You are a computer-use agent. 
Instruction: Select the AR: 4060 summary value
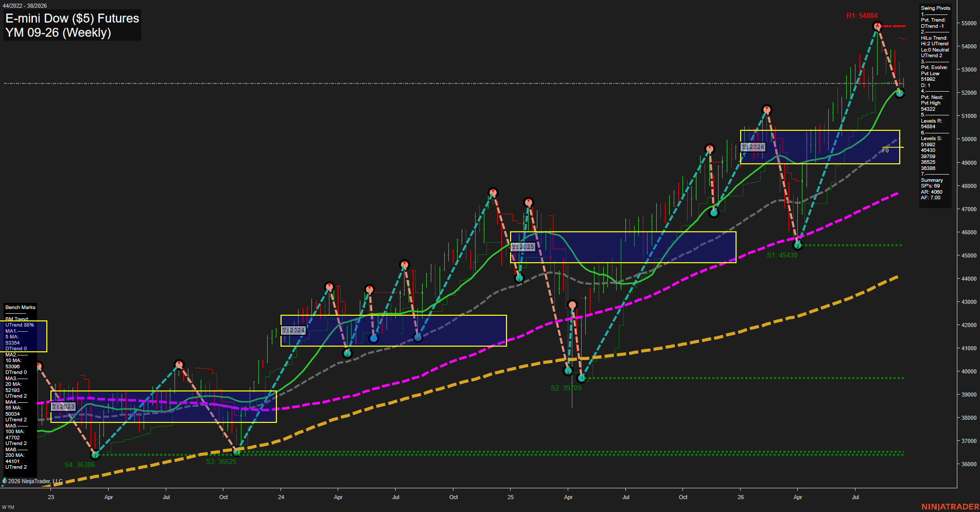932,192
